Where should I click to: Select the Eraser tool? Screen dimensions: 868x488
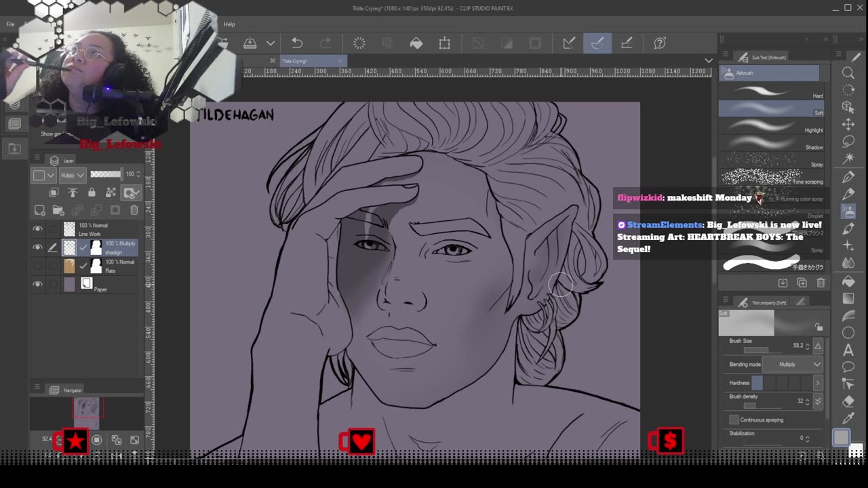848,401
